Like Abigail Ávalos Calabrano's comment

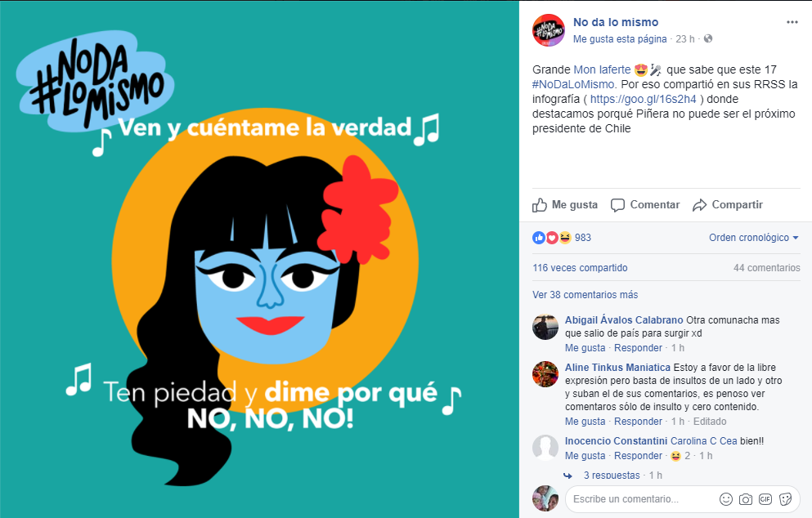point(585,348)
